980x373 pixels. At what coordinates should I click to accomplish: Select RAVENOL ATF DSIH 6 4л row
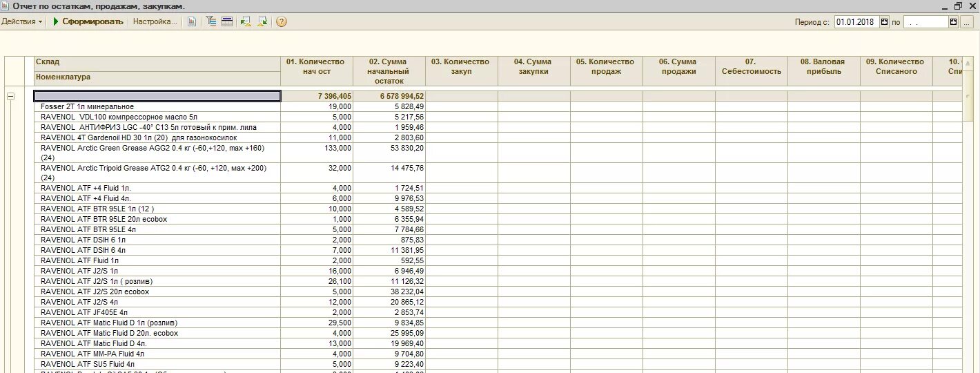[x=157, y=250]
